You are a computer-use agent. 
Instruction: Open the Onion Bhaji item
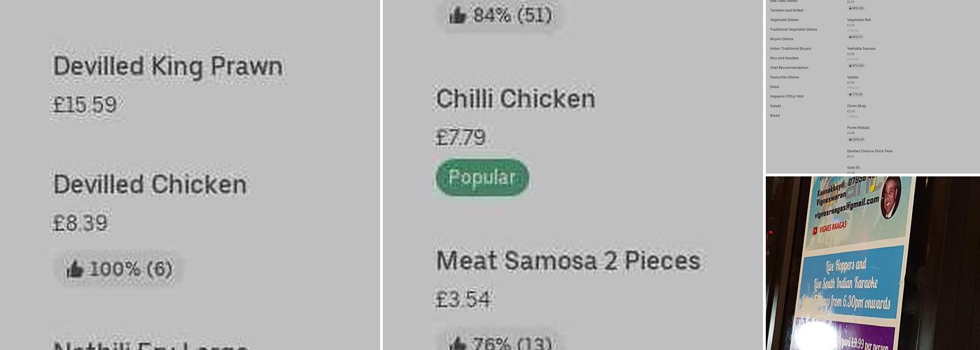click(x=856, y=106)
